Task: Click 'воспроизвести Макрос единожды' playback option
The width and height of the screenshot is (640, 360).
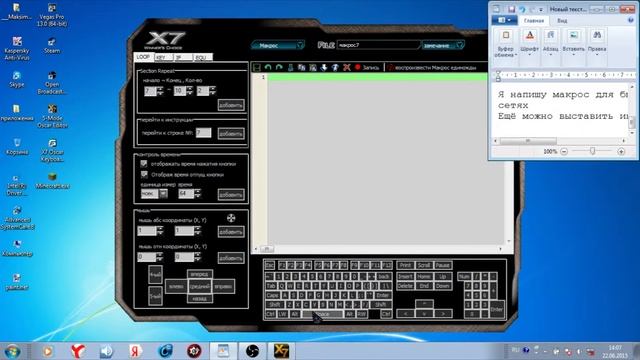Action: [x=433, y=67]
